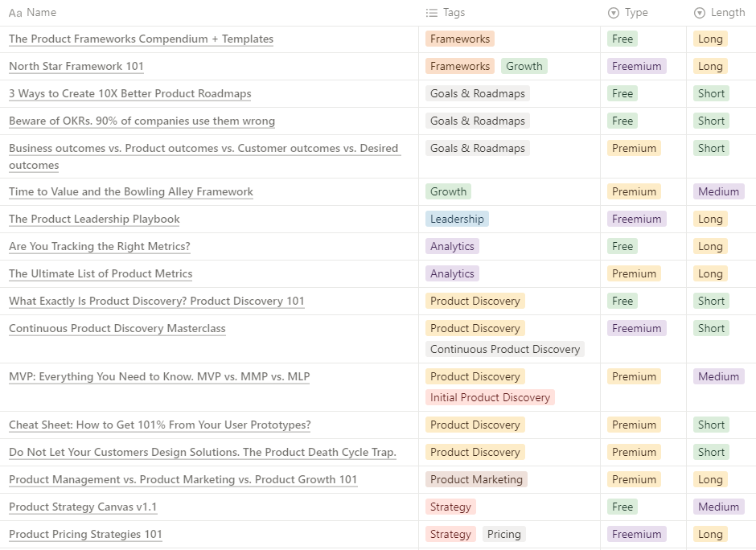Open Product Pricing Strategies 101
This screenshot has height=550, width=756.
tap(85, 535)
